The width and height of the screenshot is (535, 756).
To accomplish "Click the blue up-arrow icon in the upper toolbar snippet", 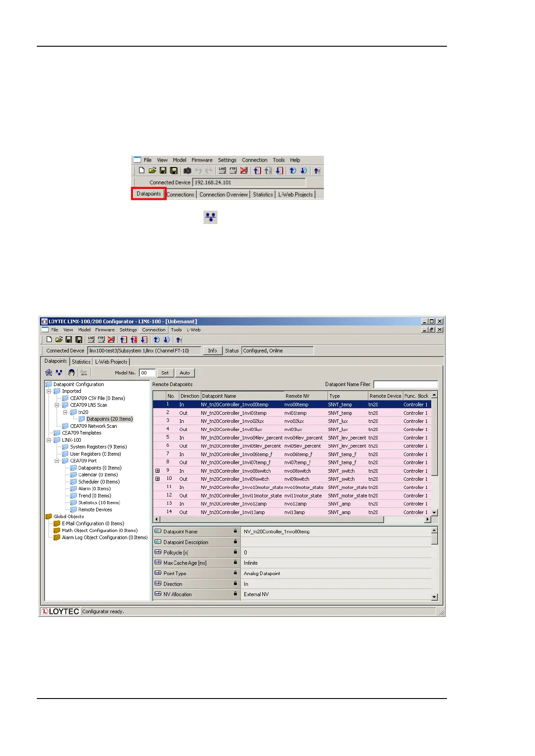I will [x=292, y=171].
